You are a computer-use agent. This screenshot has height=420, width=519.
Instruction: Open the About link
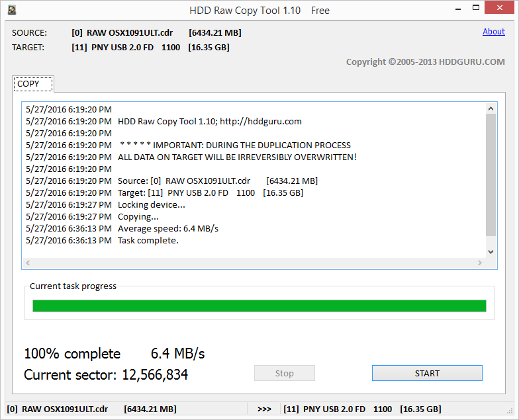[494, 32]
